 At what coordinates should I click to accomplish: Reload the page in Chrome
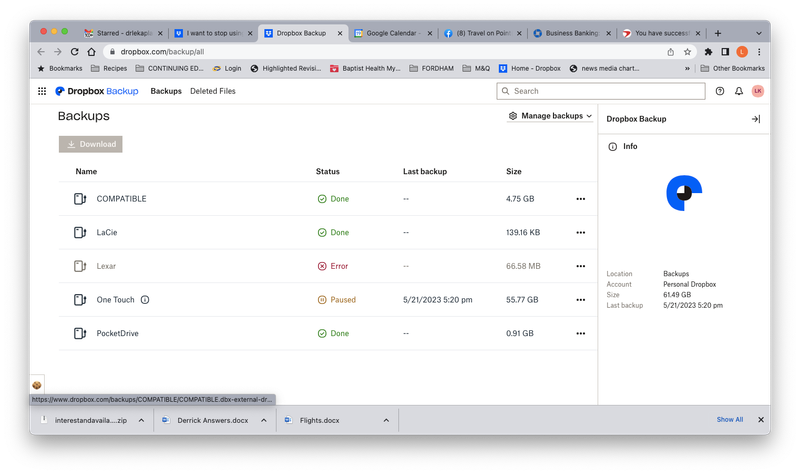click(x=74, y=52)
